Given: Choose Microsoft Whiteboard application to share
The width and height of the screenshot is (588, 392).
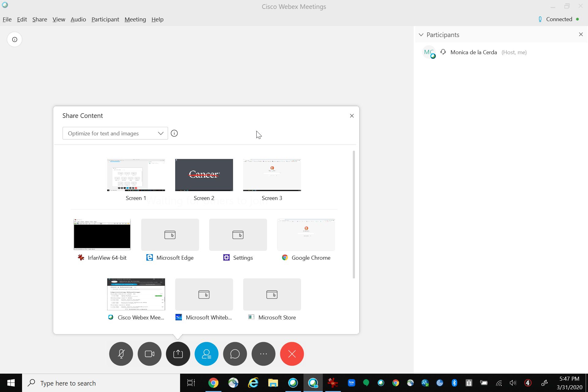Looking at the screenshot, I should tap(204, 295).
